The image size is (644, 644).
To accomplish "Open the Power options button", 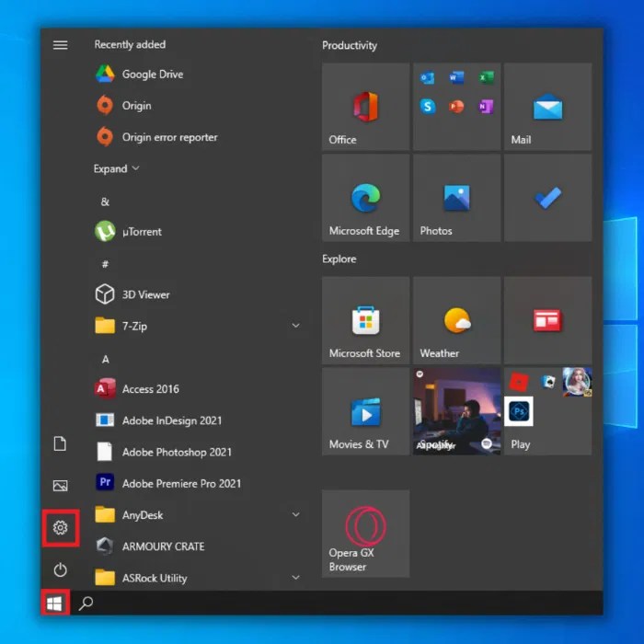I will click(x=61, y=569).
